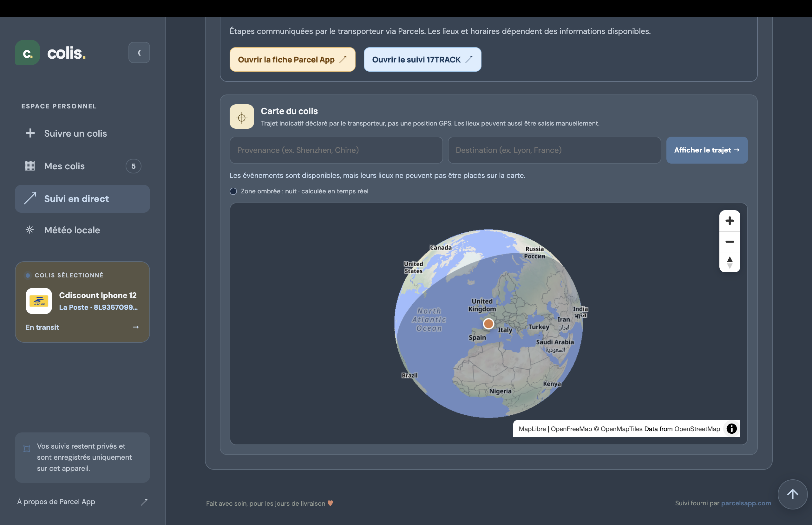
Task: Open selected parcel via En transit arrow
Action: tap(136, 327)
